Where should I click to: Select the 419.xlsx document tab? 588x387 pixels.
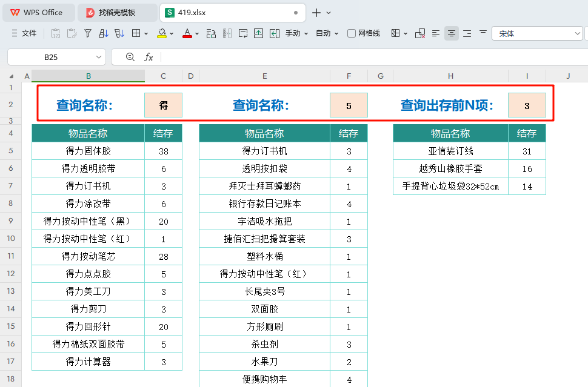233,12
